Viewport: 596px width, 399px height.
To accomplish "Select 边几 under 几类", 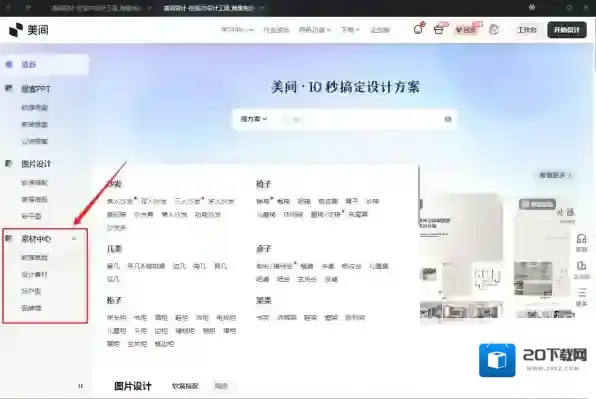I will tap(179, 266).
